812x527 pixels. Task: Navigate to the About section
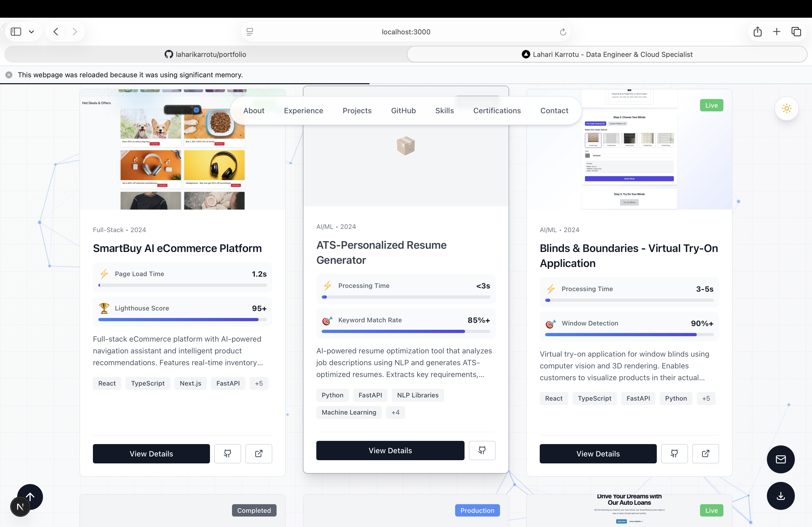[254, 111]
